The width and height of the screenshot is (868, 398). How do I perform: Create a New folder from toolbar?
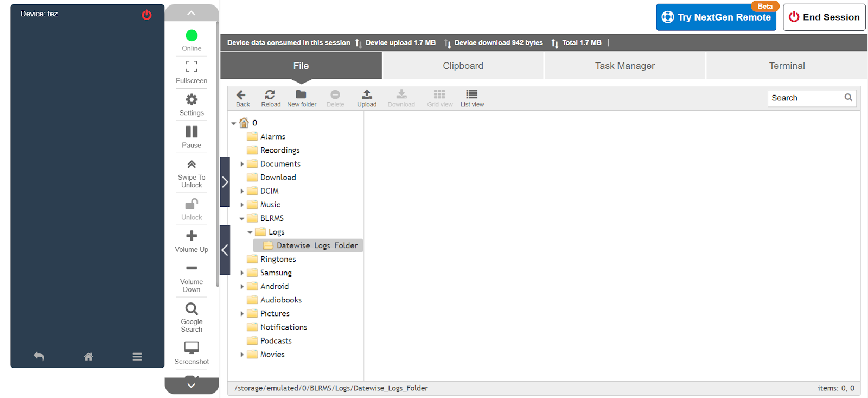tap(301, 98)
